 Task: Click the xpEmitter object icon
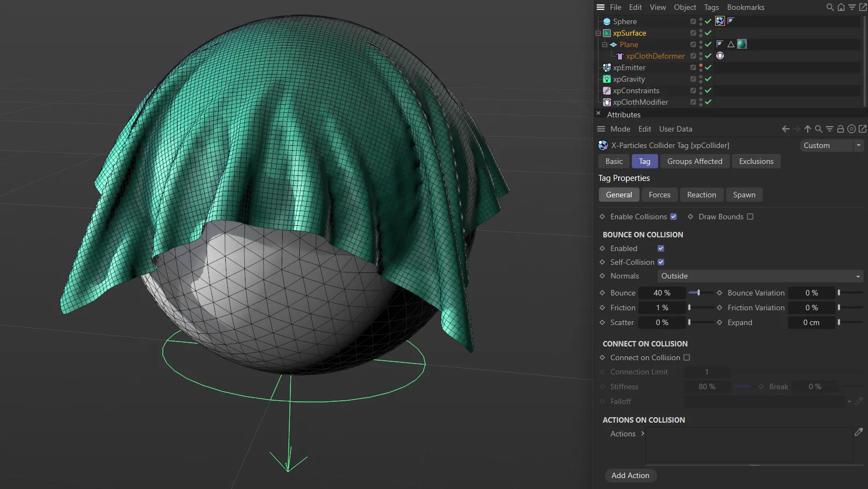pyautogui.click(x=607, y=67)
